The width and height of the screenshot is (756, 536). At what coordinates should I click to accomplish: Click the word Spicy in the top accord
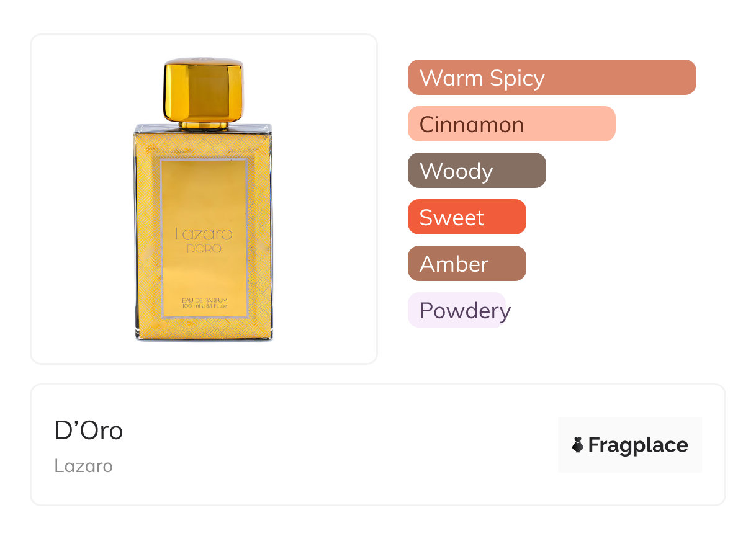click(517, 78)
